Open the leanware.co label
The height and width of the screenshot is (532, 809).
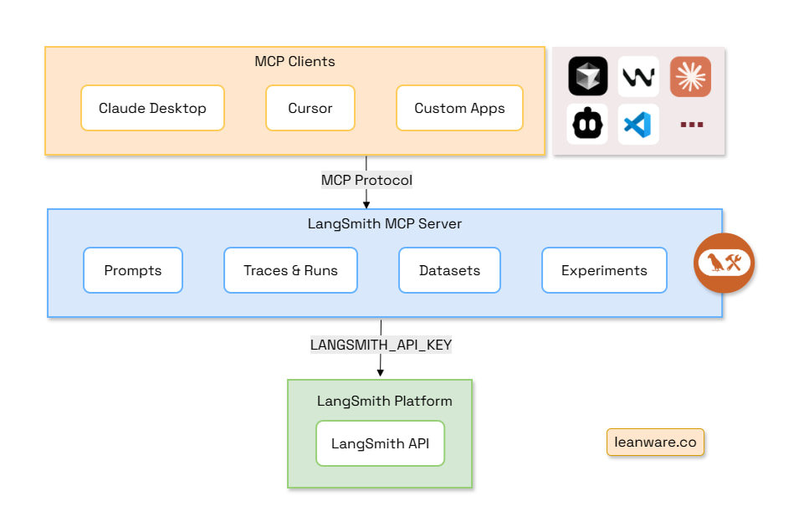click(x=655, y=442)
